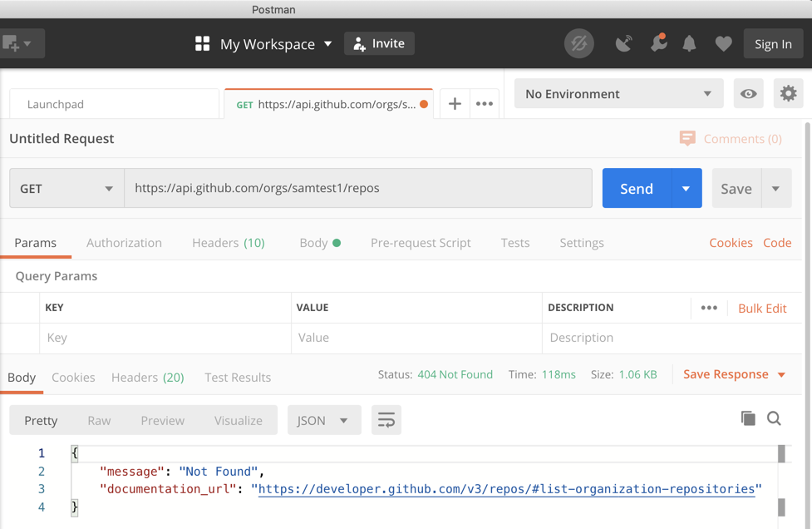Open the manage environments gear icon
This screenshot has width=812, height=529.
pos(788,94)
